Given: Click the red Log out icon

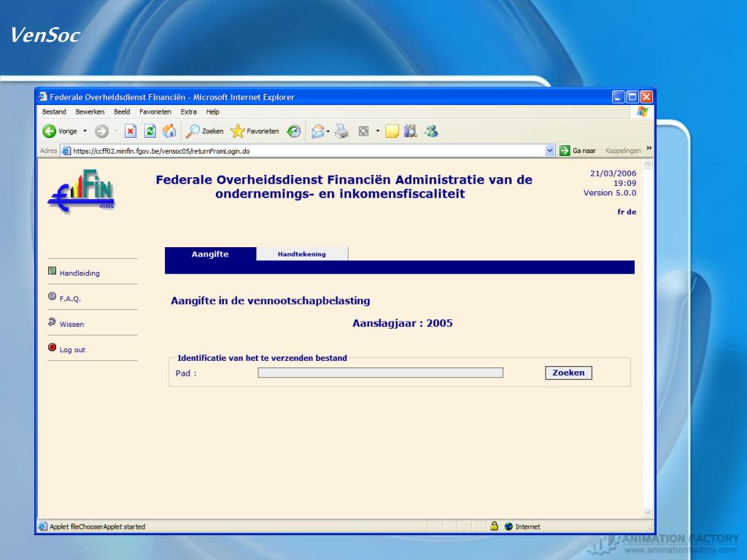Looking at the screenshot, I should click(53, 347).
